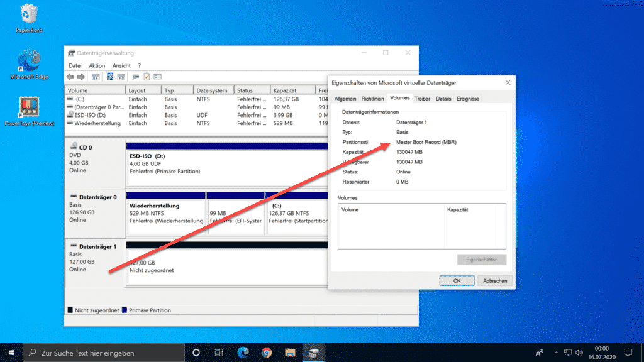
Task: Select the 99 MB EFI partition block
Action: pyautogui.click(x=236, y=214)
